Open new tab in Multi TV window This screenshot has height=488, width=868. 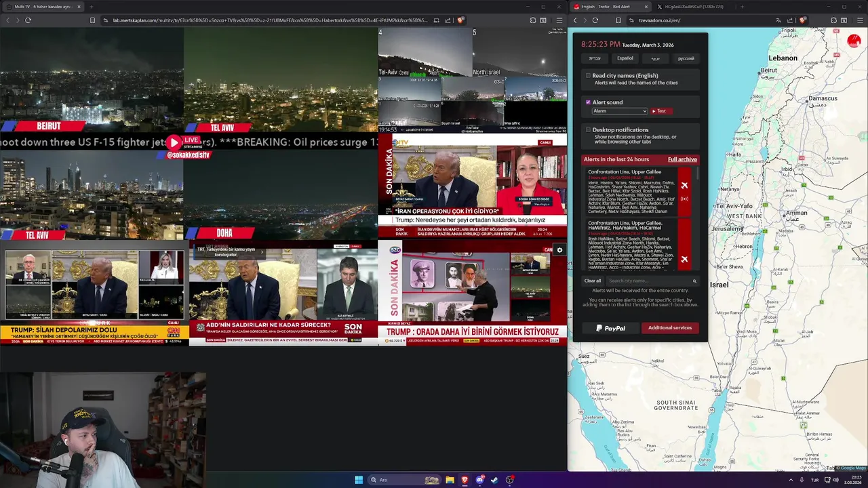tap(91, 7)
